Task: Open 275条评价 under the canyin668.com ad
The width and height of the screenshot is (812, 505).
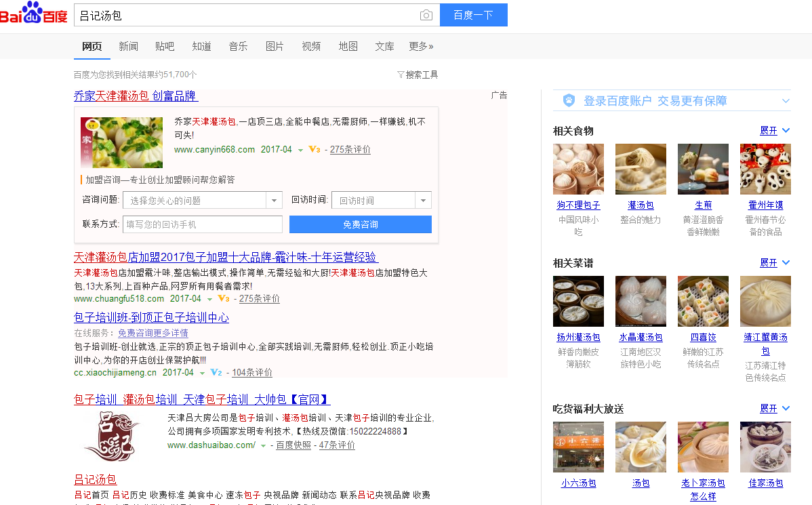Action: click(x=350, y=149)
